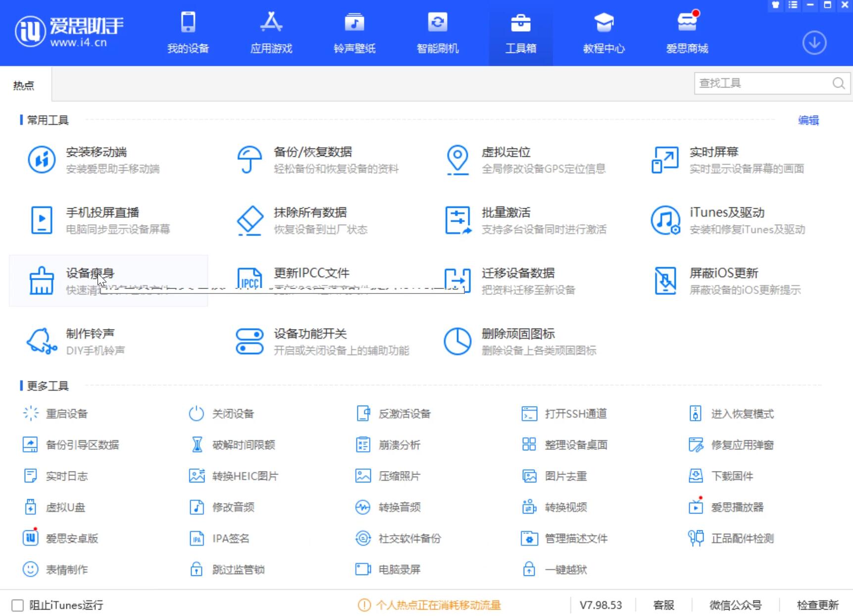Click the 跳过监管锁 entry

click(x=228, y=569)
